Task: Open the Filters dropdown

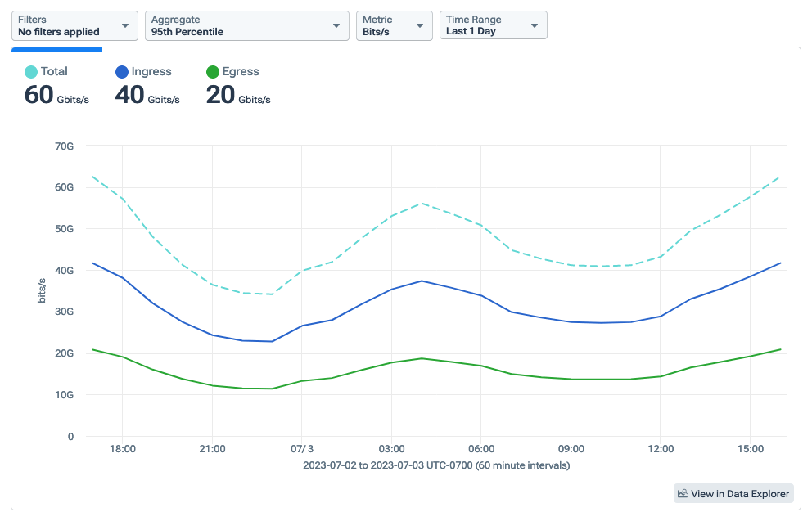Action: 74,25
